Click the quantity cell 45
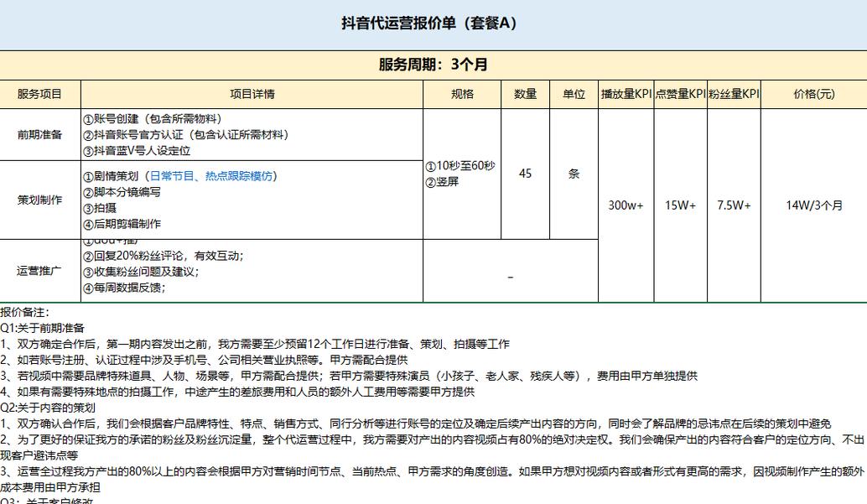The width and height of the screenshot is (867, 504). point(525,174)
